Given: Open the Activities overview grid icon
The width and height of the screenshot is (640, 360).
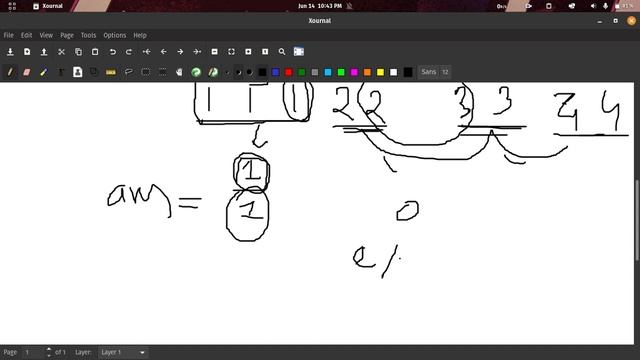Looking at the screenshot, I should pyautogui.click(x=12, y=6).
